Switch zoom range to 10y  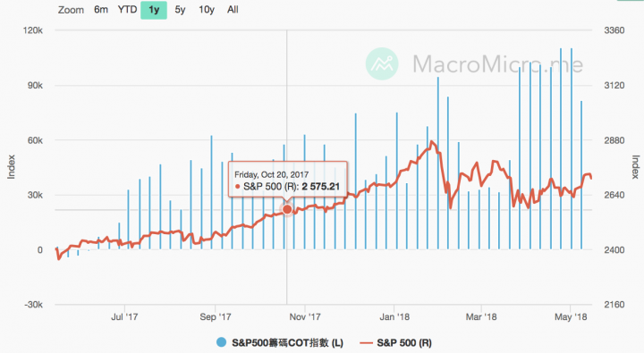[x=207, y=10]
